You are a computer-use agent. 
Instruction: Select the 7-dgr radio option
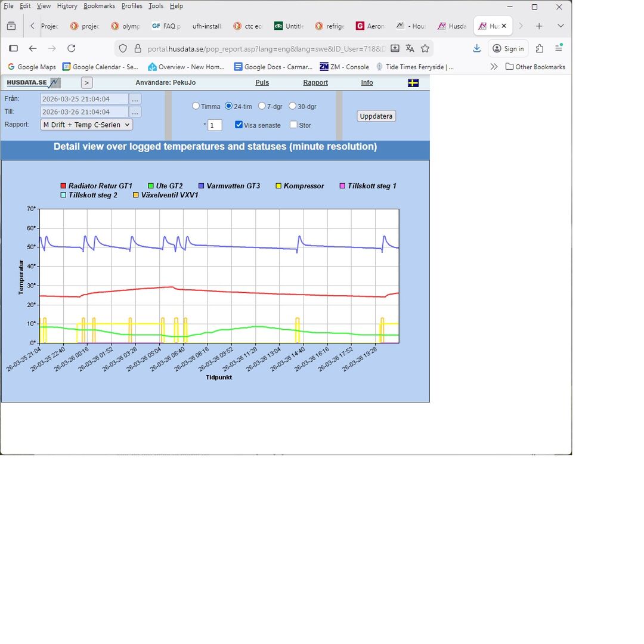262,106
